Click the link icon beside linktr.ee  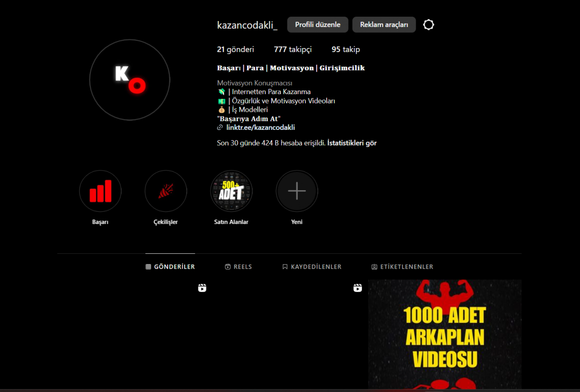(220, 127)
